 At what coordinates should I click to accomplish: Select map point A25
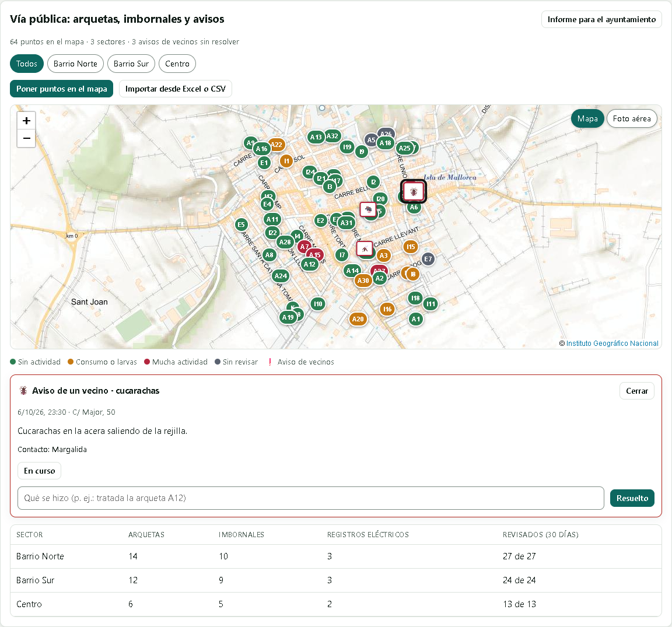[x=405, y=148]
